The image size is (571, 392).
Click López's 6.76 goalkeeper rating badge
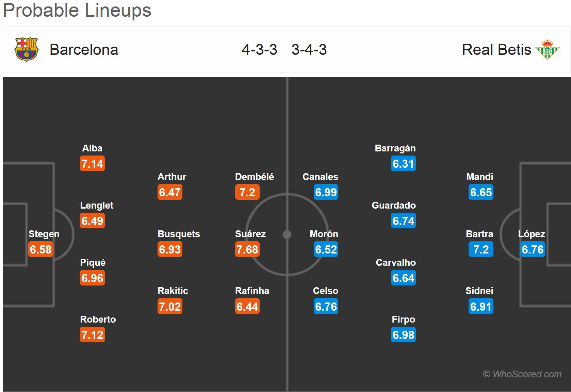coord(533,249)
